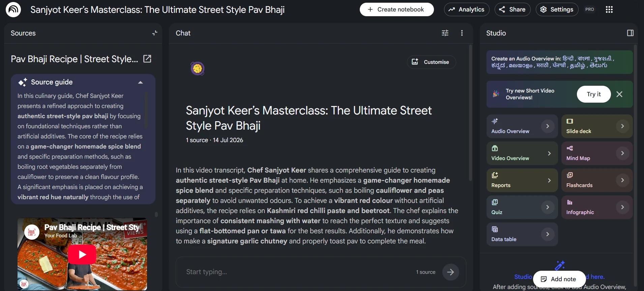Open Infographic customization chevron

622,207
